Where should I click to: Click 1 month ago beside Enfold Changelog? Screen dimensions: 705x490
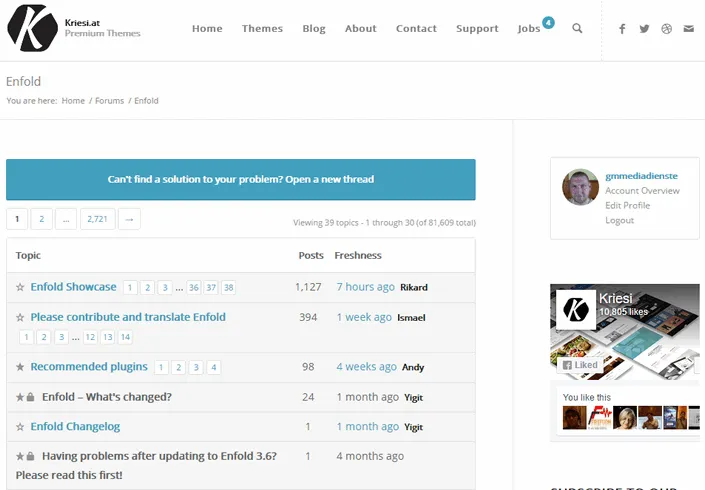368,426
